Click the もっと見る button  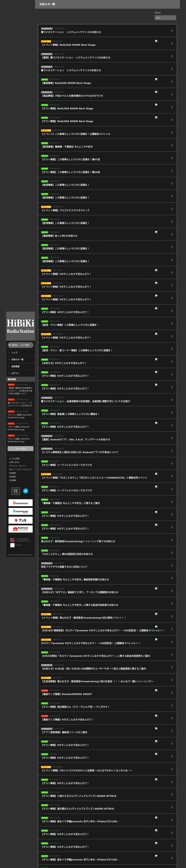pyautogui.click(x=21, y=448)
